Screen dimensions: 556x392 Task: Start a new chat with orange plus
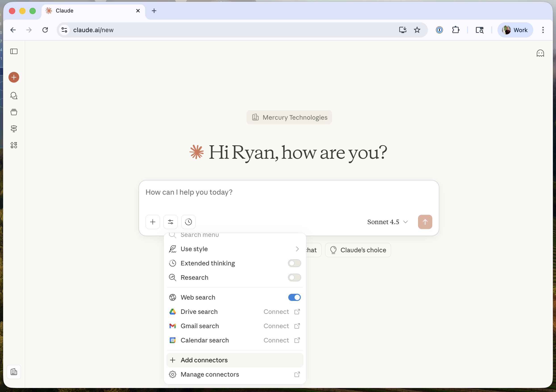pyautogui.click(x=14, y=77)
